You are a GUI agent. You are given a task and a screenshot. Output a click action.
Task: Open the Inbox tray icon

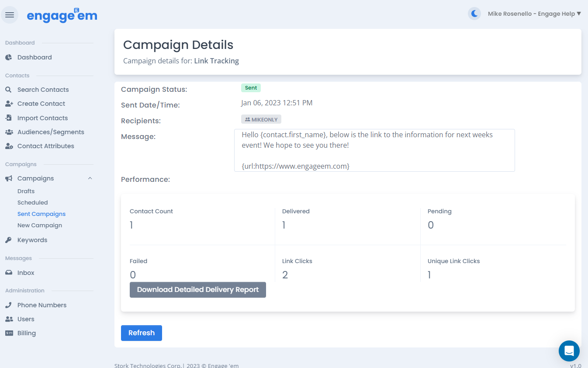[9, 273]
